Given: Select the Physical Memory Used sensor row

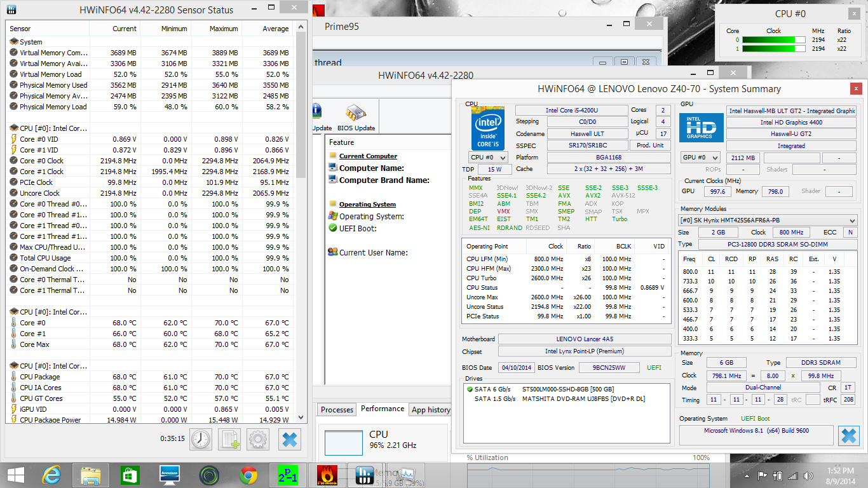Looking at the screenshot, I should [150, 85].
